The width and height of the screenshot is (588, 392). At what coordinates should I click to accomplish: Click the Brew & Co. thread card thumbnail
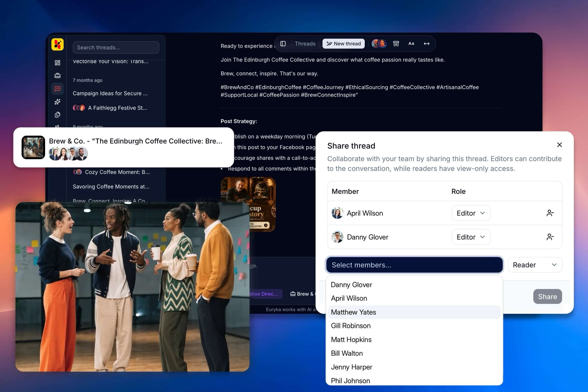(33, 147)
